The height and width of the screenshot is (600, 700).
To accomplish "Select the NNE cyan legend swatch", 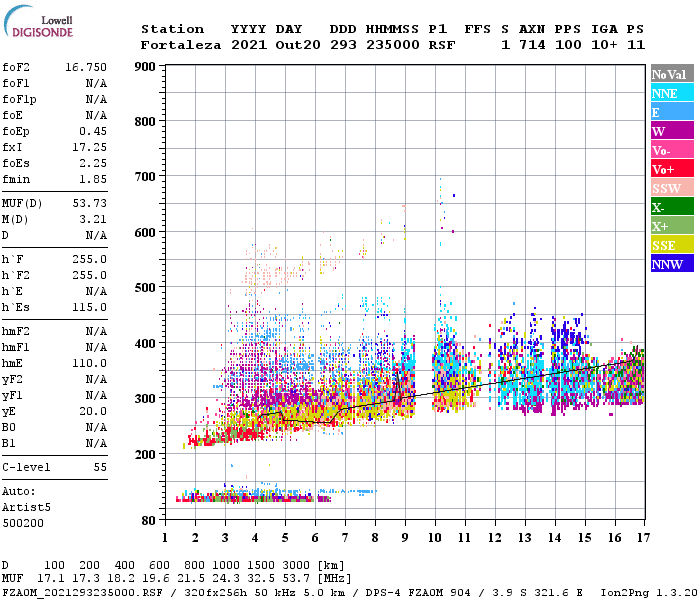I will pos(672,93).
